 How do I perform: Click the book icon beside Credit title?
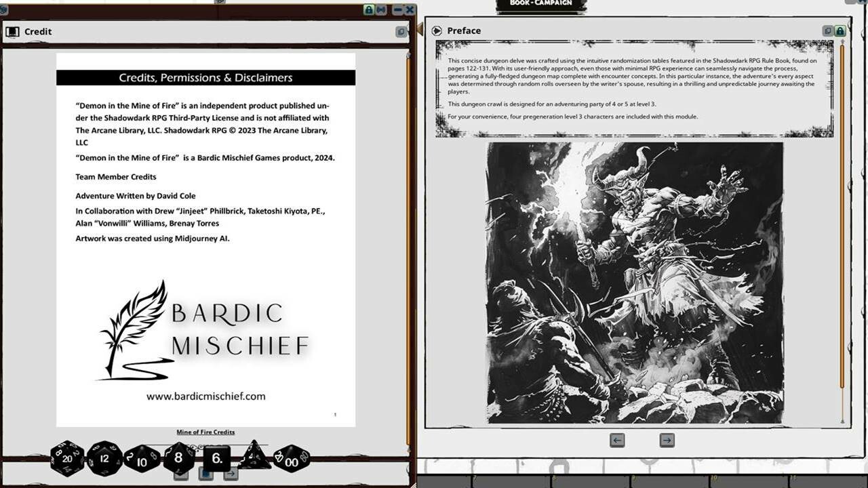coord(12,31)
